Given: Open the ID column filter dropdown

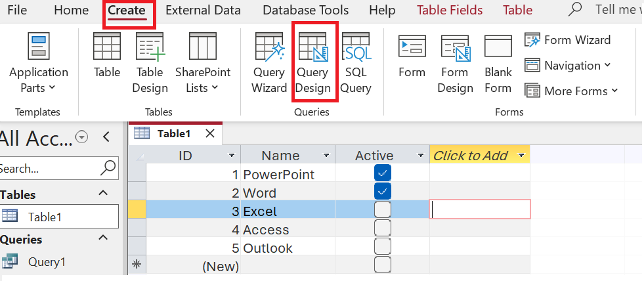Looking at the screenshot, I should (232, 156).
